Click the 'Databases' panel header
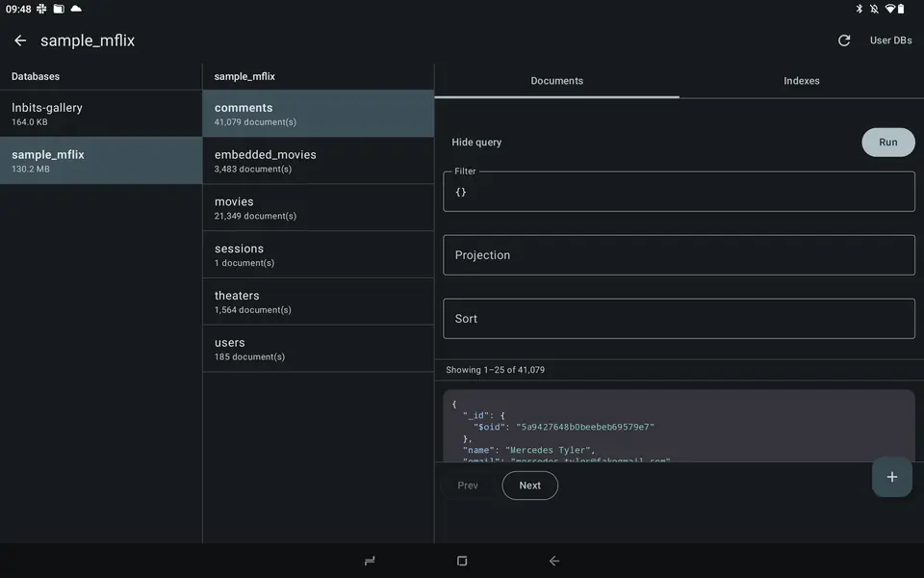This screenshot has width=924, height=578. click(x=36, y=76)
